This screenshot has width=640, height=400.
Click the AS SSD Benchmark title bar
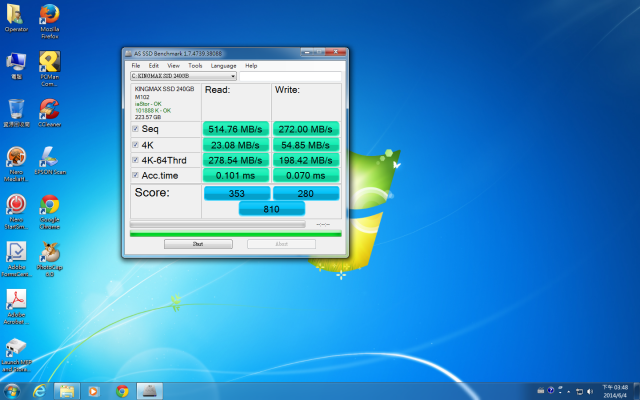[x=212, y=53]
